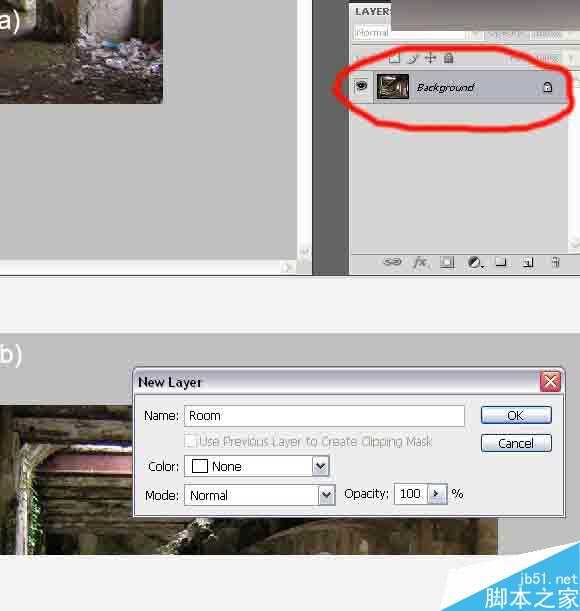Open the layer style fx menu
Viewport: 580px width, 611px height.
420,262
